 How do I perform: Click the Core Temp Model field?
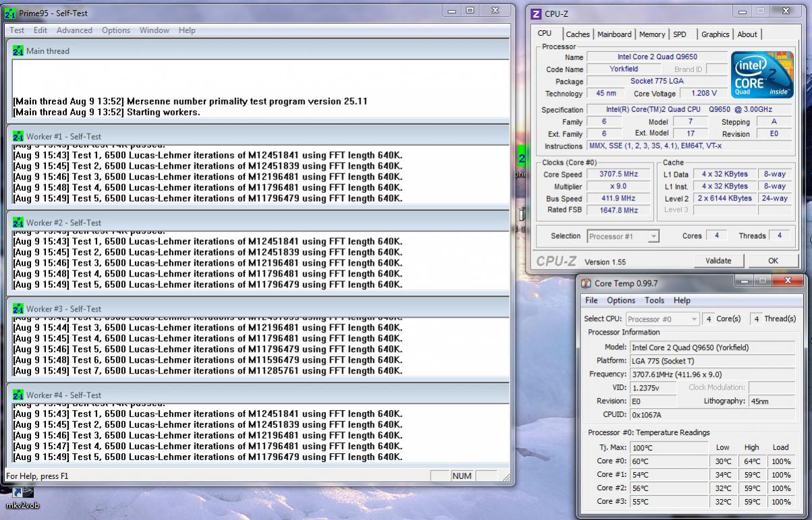(713, 347)
